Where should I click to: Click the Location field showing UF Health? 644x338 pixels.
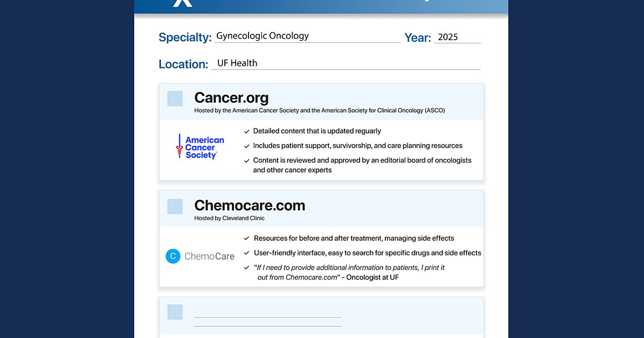point(346,63)
